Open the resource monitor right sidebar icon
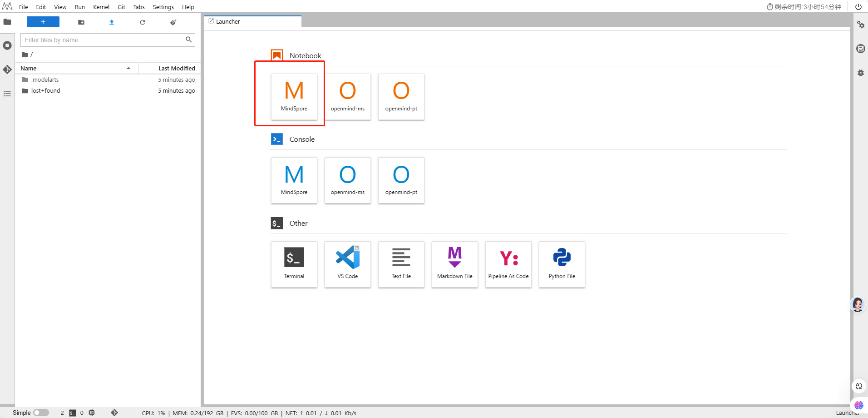The width and height of the screenshot is (868, 418). click(861, 49)
